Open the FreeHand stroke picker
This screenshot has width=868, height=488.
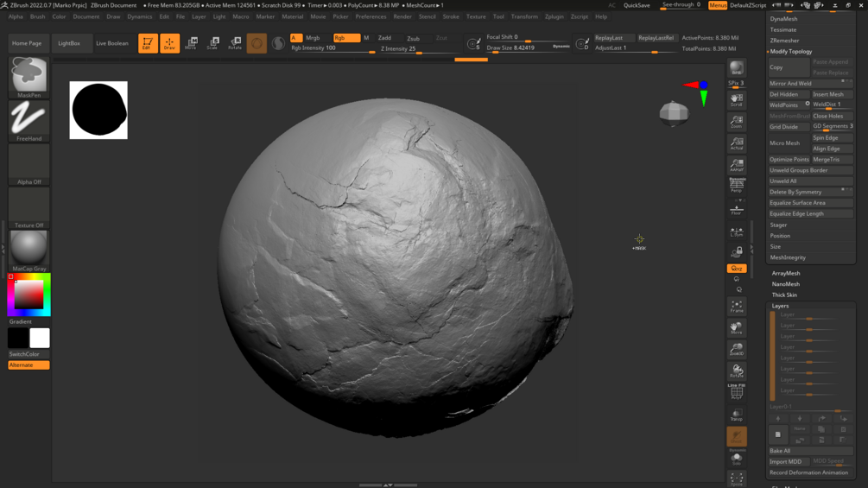(29, 118)
